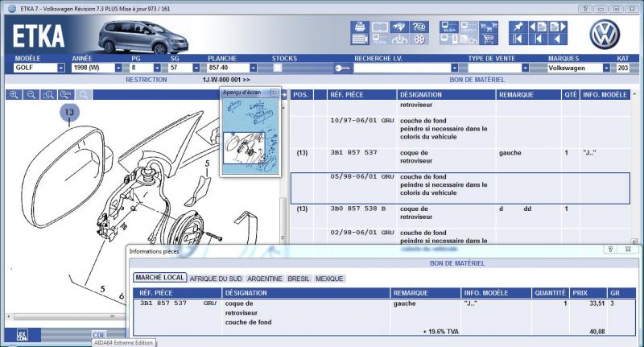Open the ANNÉE dropdown showing 1998 (W)
This screenshot has height=347, width=644.
pyautogui.click(x=118, y=68)
